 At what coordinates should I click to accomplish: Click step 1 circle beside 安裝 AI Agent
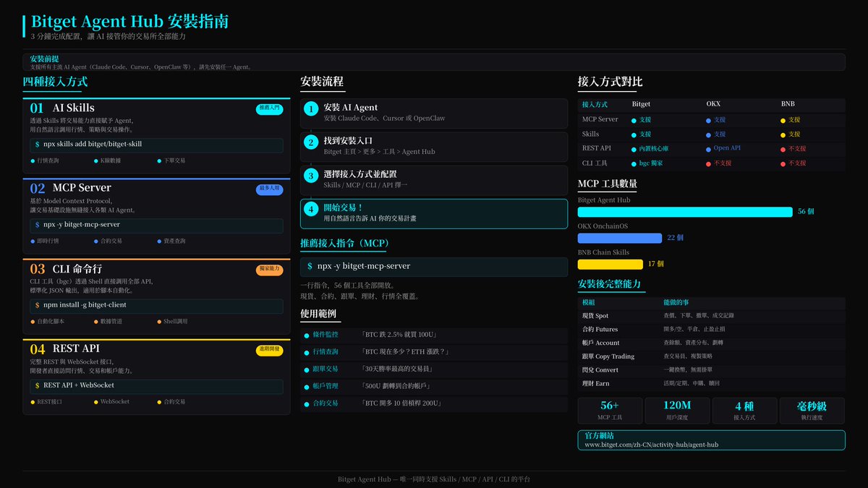point(311,109)
